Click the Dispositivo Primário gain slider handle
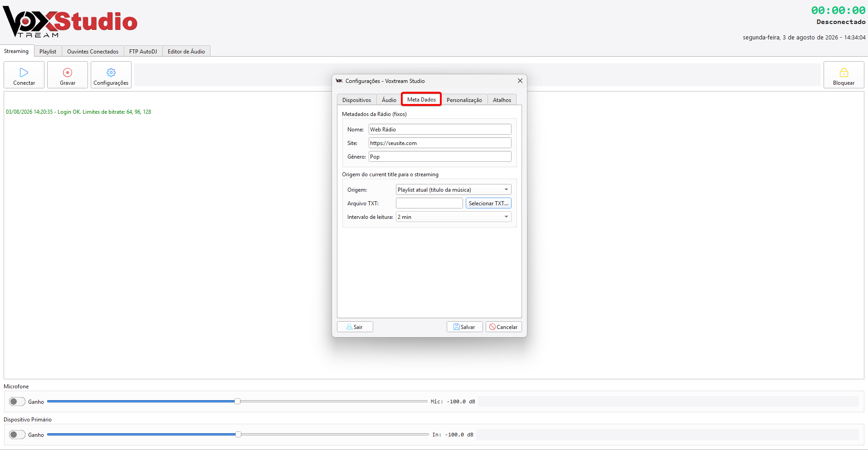The image size is (868, 450). [238, 434]
